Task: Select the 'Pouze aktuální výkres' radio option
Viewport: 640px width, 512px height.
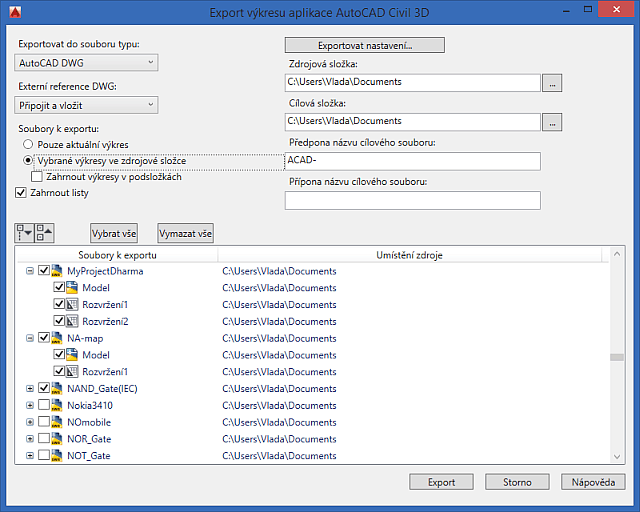Action: [29, 145]
